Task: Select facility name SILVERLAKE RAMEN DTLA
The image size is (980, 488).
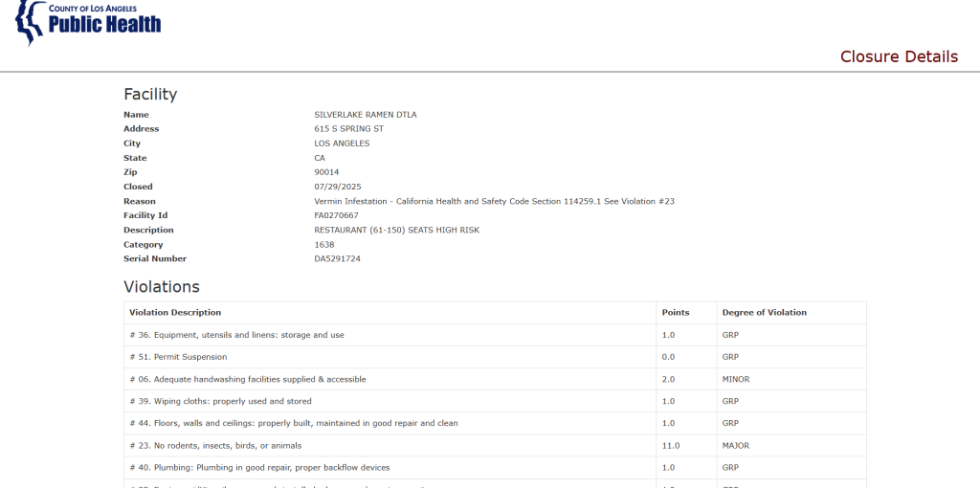Action: [x=365, y=115]
